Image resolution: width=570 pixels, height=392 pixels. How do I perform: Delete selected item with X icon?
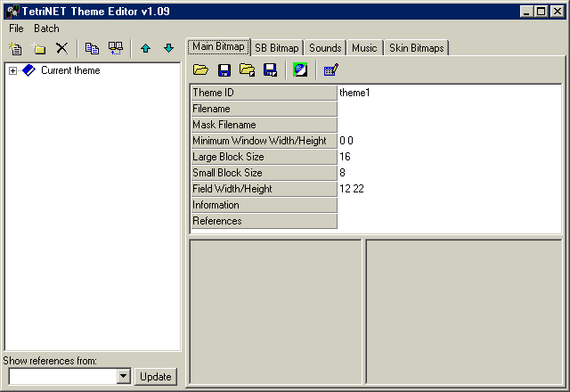[x=61, y=48]
